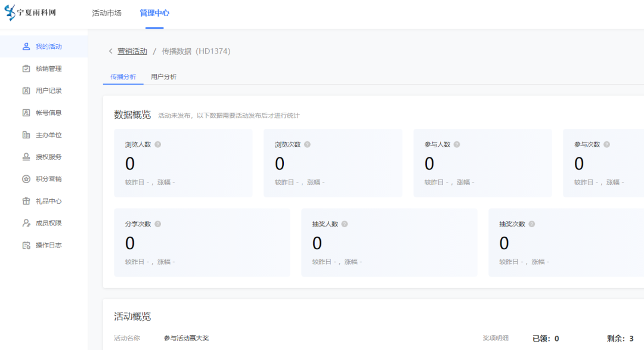Click the 积分营销 star icon
The image size is (644, 350).
click(x=26, y=179)
